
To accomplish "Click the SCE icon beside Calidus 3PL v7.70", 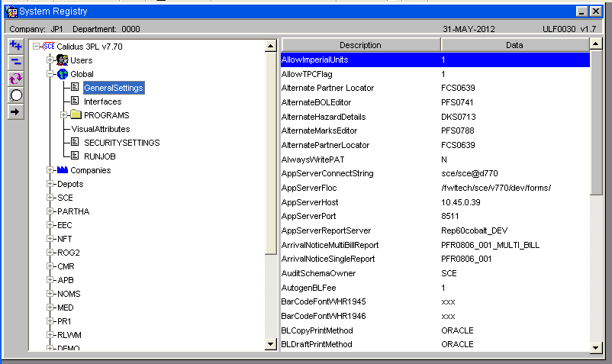I will 49,47.
